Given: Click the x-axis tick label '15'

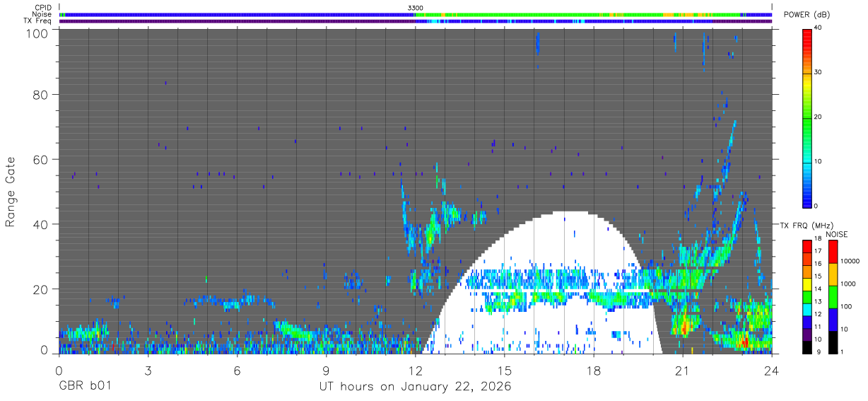Looking at the screenshot, I should tap(504, 370).
